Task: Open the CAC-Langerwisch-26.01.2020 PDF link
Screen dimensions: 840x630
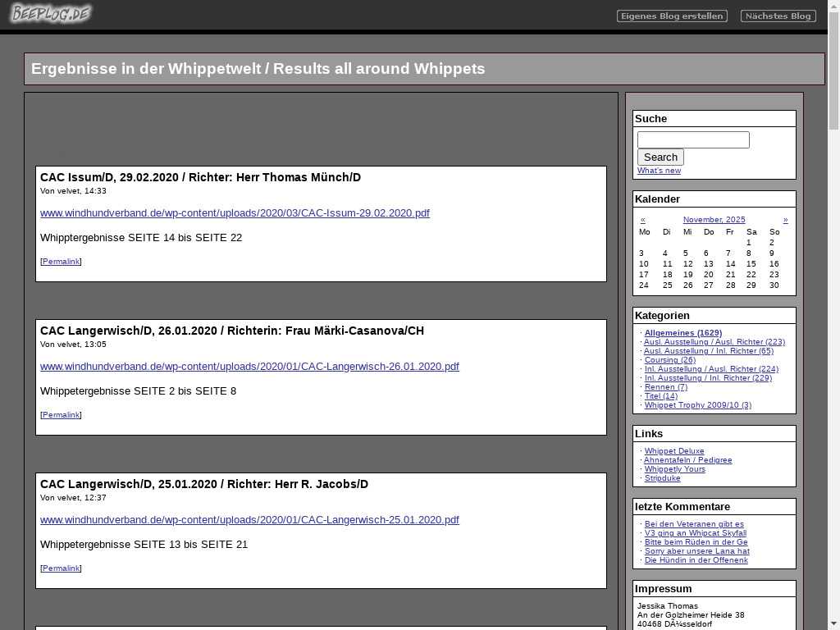Action: coord(249,367)
